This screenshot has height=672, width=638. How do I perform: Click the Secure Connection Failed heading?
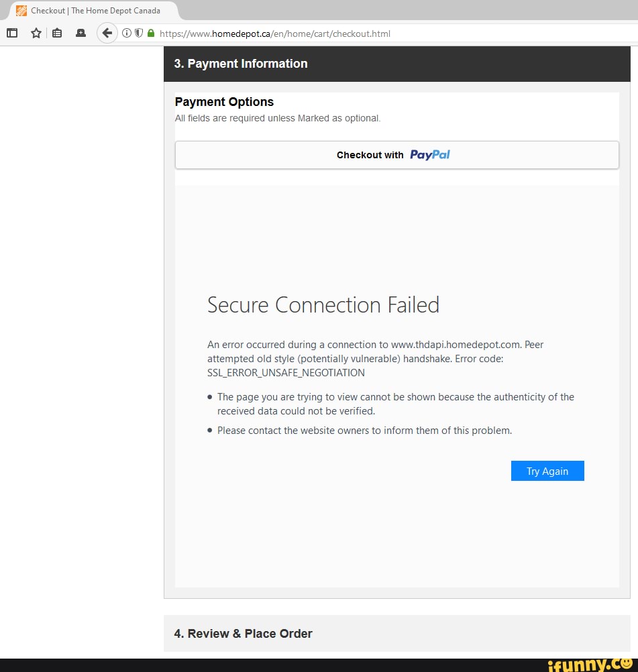(323, 304)
